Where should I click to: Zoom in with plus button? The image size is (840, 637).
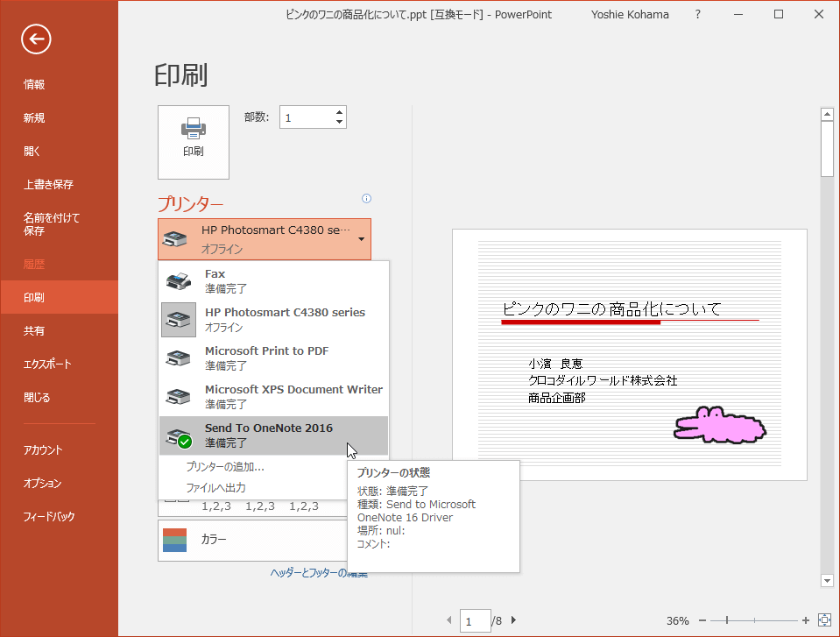[x=806, y=620]
